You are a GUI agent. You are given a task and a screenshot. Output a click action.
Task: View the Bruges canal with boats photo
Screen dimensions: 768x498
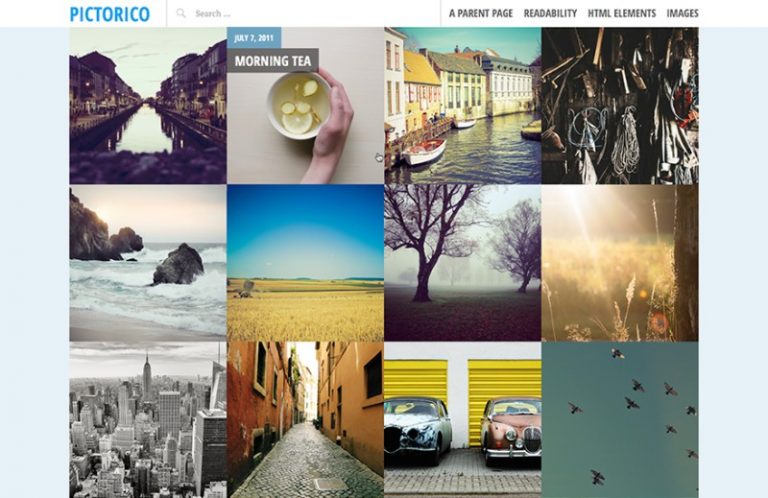(463, 106)
